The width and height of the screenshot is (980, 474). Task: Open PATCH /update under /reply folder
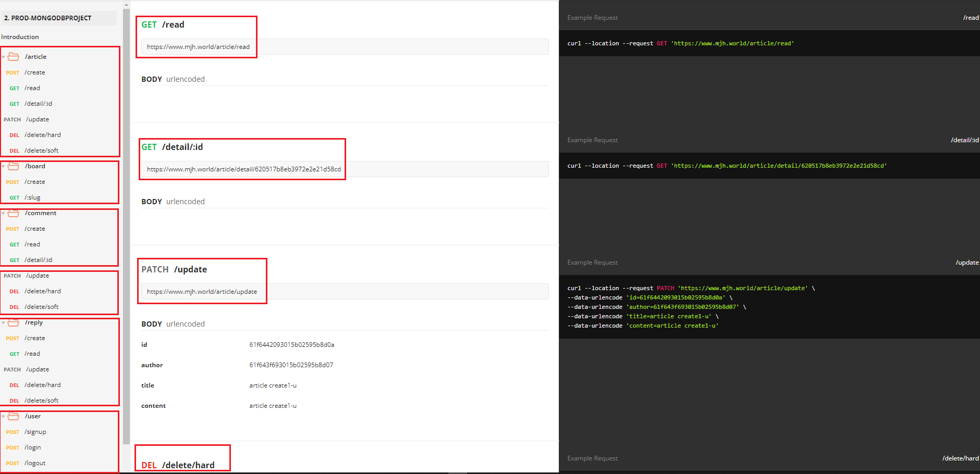click(27, 369)
